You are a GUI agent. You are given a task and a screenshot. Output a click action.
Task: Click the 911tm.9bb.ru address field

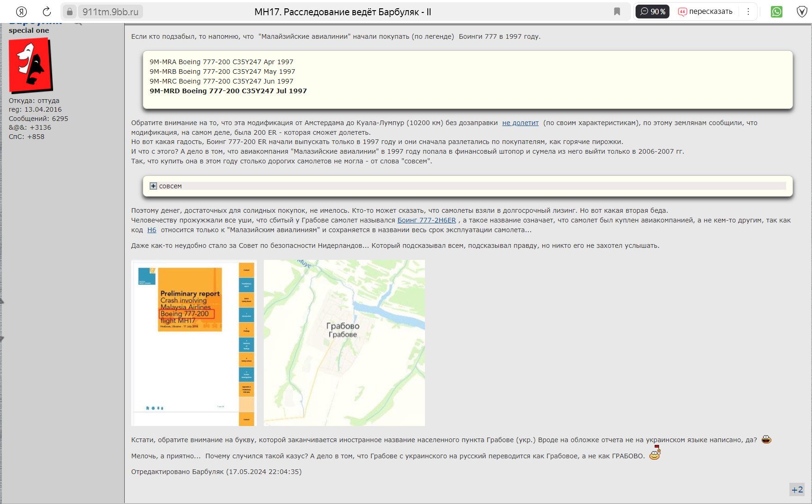pyautogui.click(x=110, y=12)
